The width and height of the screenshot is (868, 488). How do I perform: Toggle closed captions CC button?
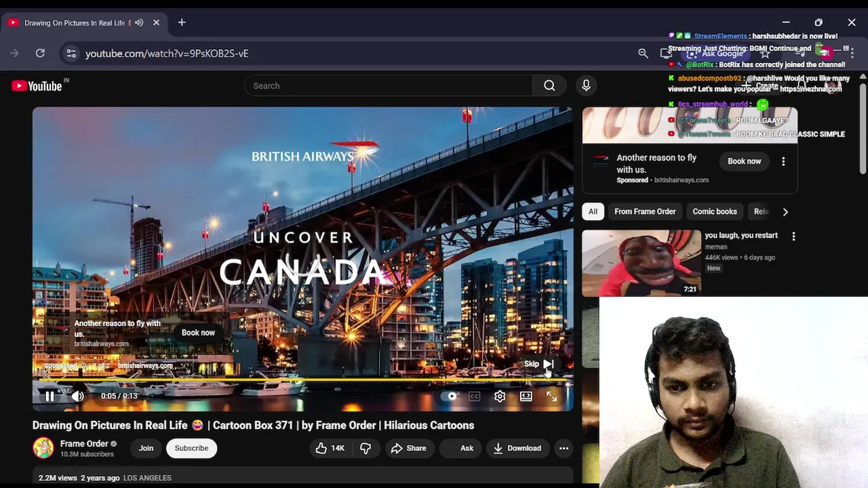[474, 396]
